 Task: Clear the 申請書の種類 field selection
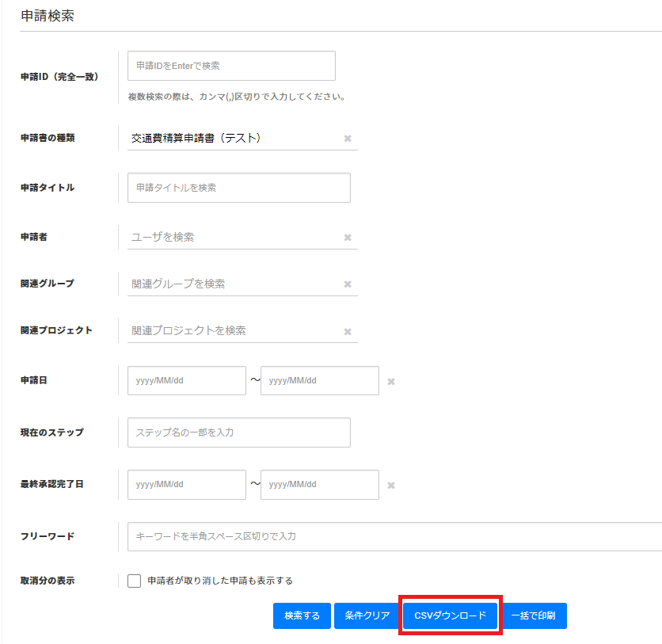pyautogui.click(x=347, y=138)
